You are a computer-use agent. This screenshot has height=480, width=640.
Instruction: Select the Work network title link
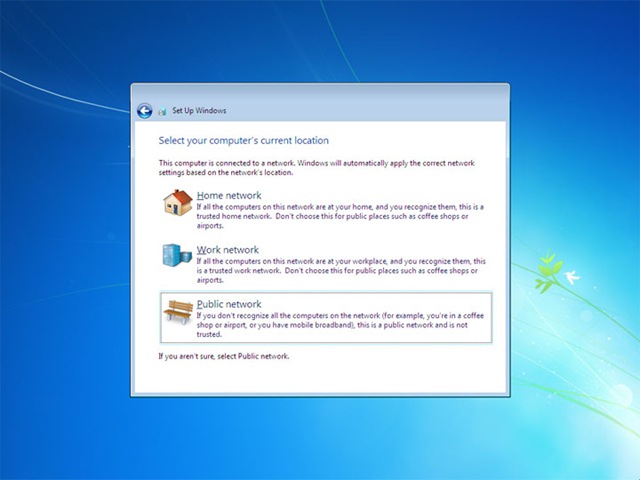(228, 250)
